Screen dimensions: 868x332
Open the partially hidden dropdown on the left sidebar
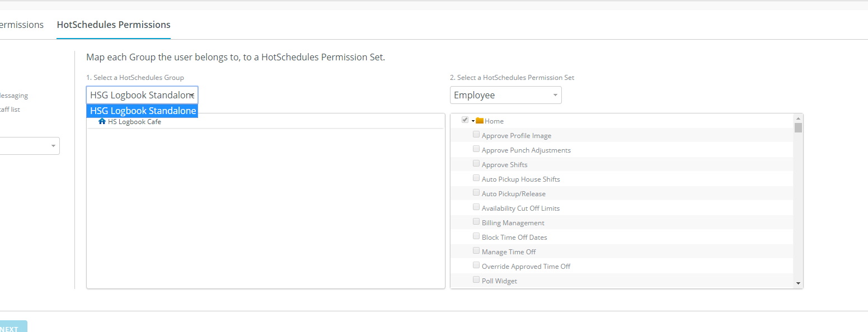coord(30,146)
